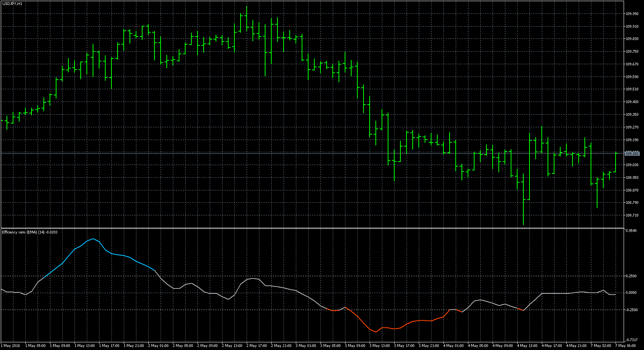Screen dimensions: 644x350
Task: Select the 109.430 price scale value
Action: (x=632, y=102)
